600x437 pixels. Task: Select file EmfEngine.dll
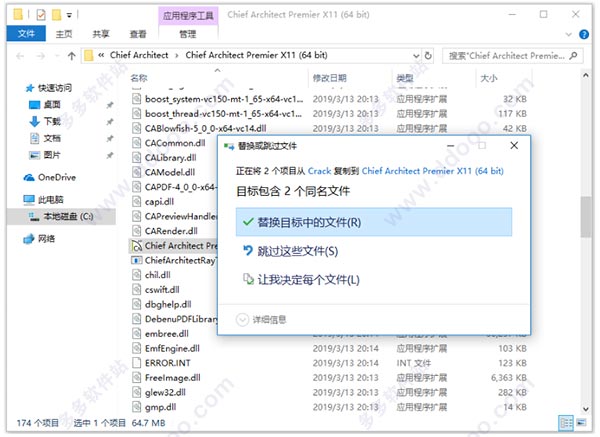[x=172, y=348]
